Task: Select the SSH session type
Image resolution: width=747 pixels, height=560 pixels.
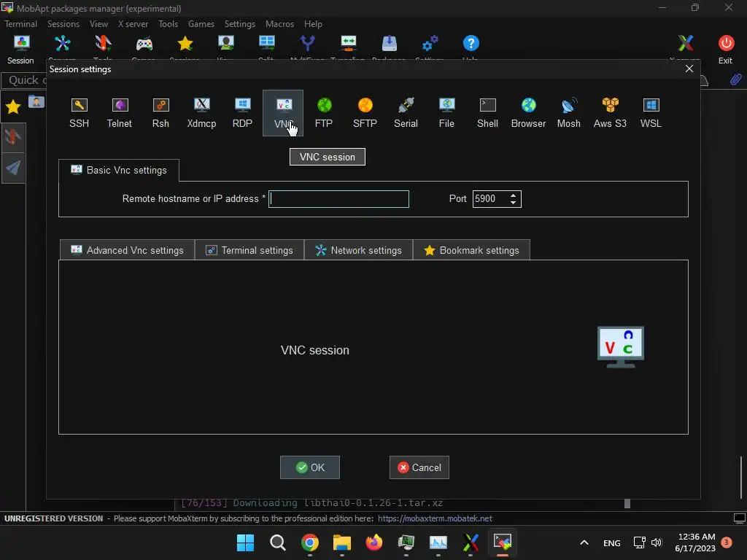Action: click(79, 113)
